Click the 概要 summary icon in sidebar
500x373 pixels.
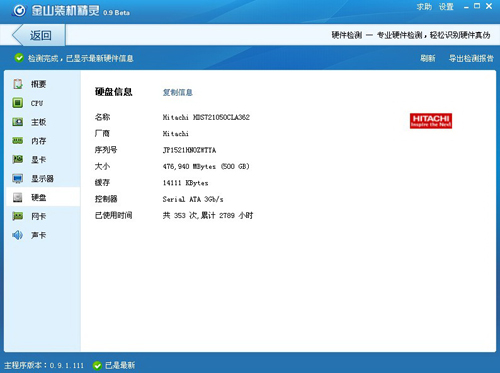click(x=18, y=84)
